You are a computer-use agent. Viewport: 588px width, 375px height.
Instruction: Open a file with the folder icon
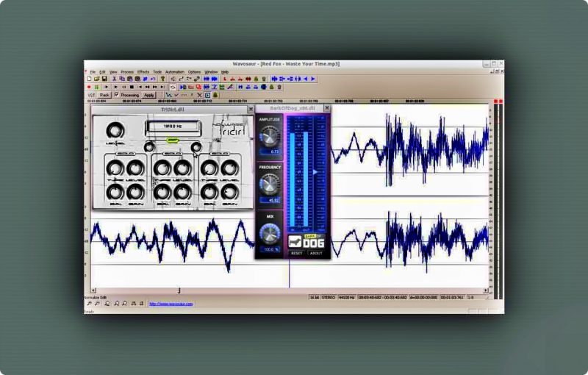tap(96, 79)
